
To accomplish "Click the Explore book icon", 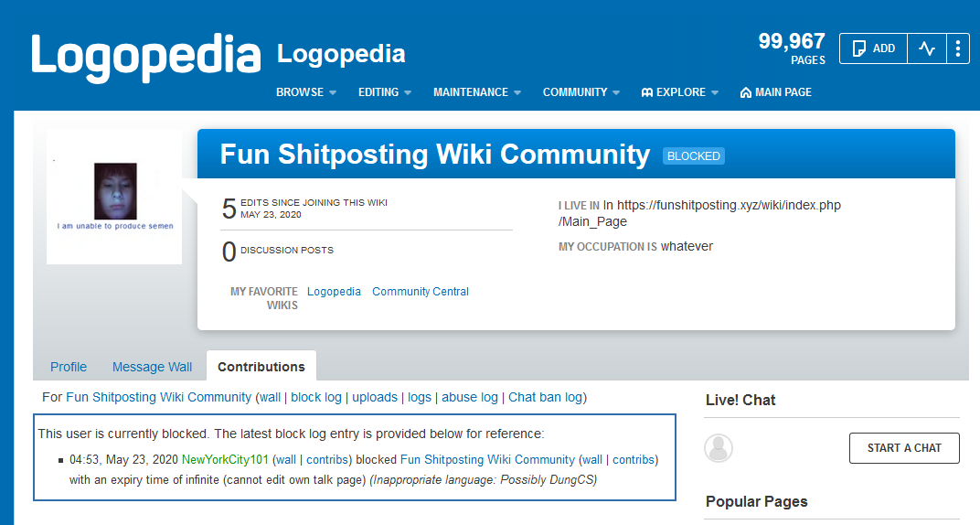I will pyautogui.click(x=647, y=92).
